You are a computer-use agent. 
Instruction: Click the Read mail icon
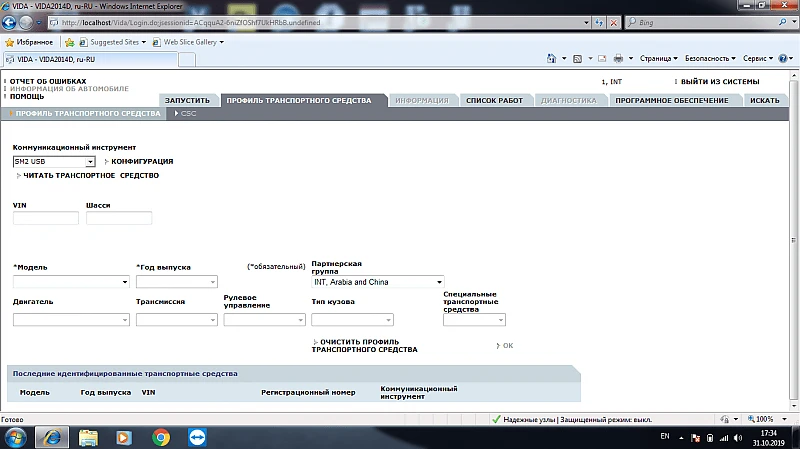(x=602, y=59)
